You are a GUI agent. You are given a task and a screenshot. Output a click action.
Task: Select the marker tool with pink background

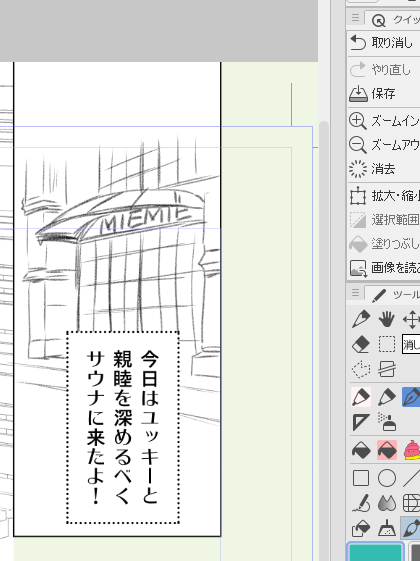(x=361, y=397)
